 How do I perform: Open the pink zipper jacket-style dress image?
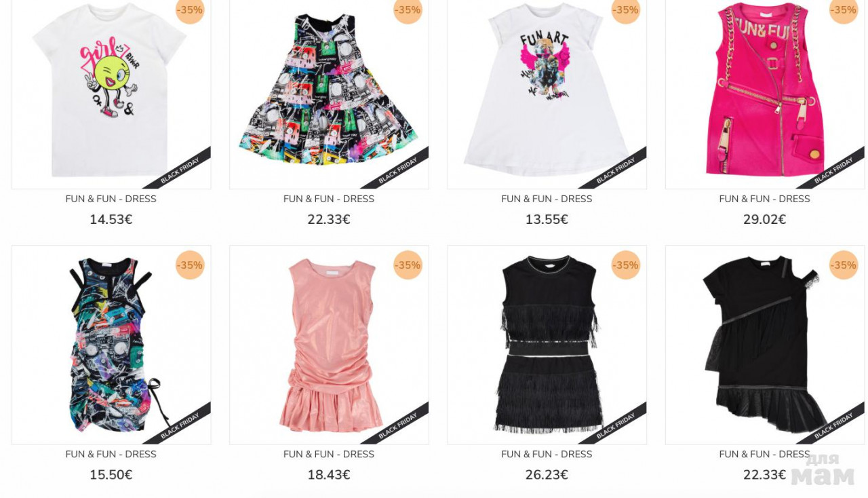[x=765, y=93]
